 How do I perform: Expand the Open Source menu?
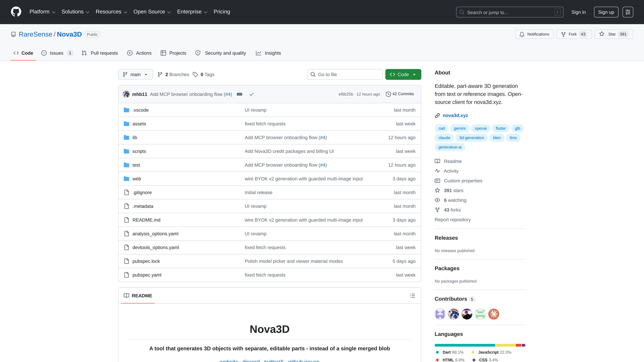pos(152,12)
